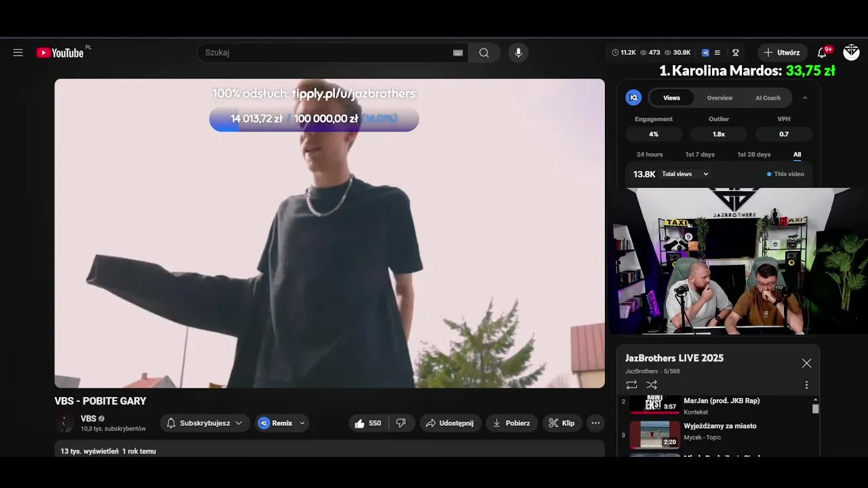Dislike the video with thumbs down
868x488 pixels.
click(401, 423)
